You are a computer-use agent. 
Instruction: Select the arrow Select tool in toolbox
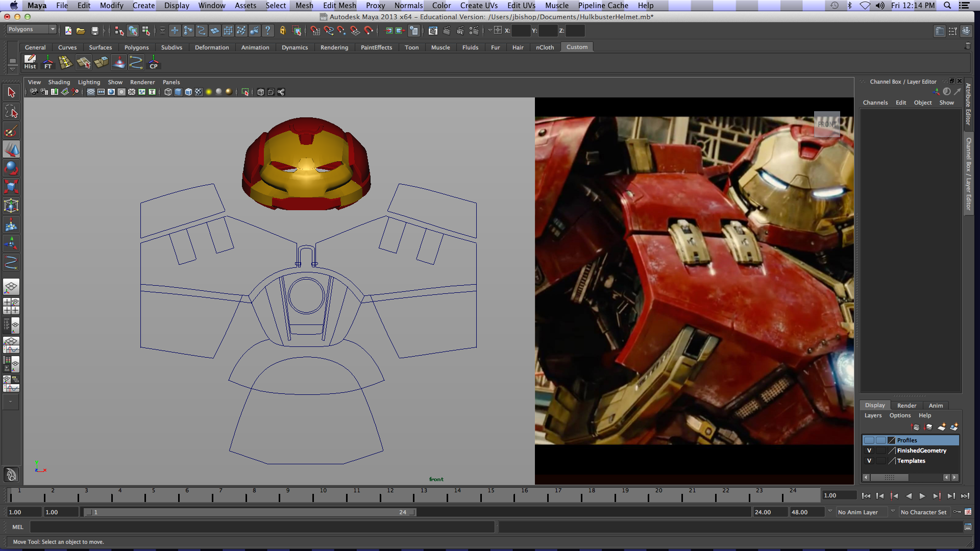click(x=11, y=92)
